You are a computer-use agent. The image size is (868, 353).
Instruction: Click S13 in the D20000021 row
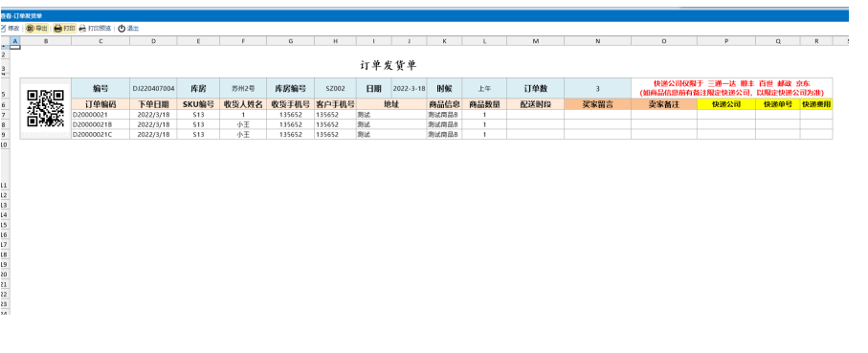tap(198, 115)
